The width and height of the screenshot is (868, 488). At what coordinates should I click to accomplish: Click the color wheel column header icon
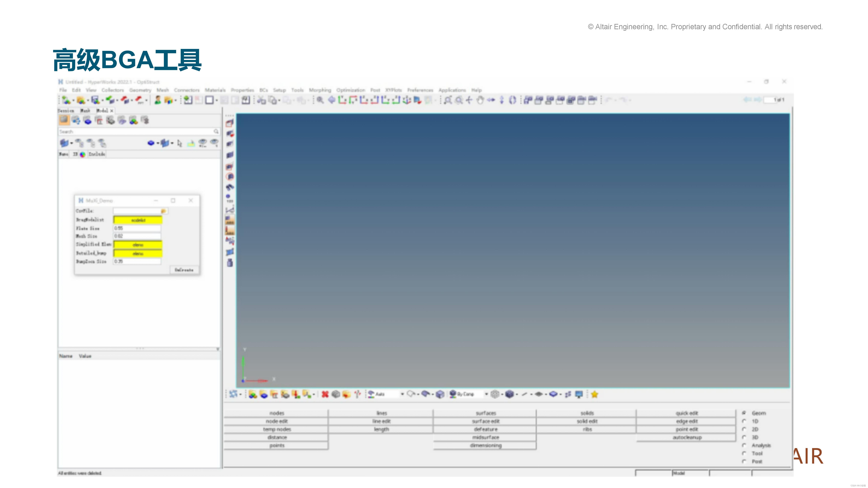pos(83,154)
